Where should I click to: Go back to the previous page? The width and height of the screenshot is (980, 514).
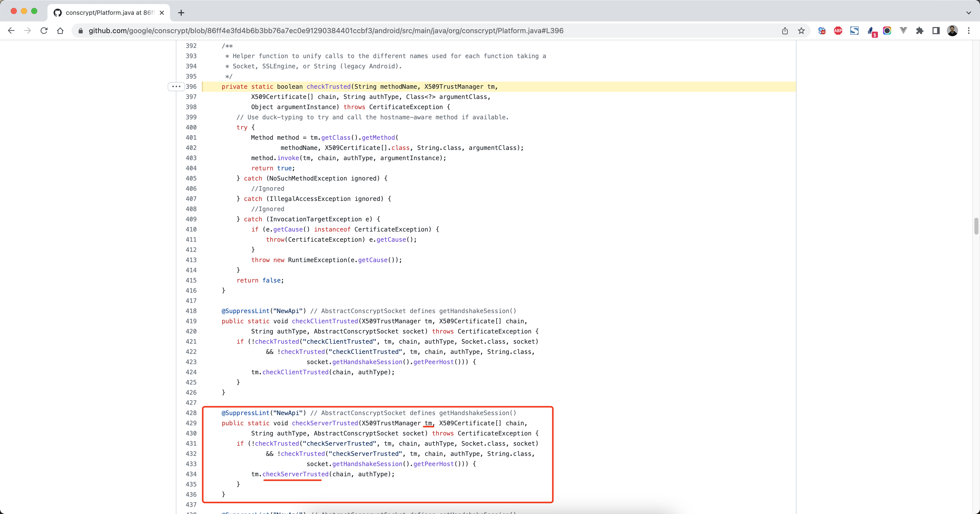[x=11, y=31]
